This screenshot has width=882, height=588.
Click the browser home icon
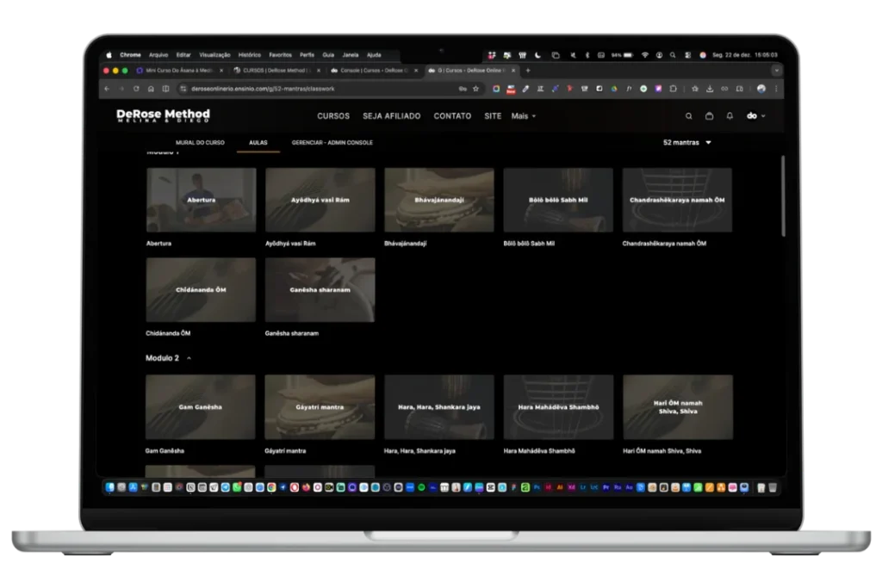click(x=151, y=89)
